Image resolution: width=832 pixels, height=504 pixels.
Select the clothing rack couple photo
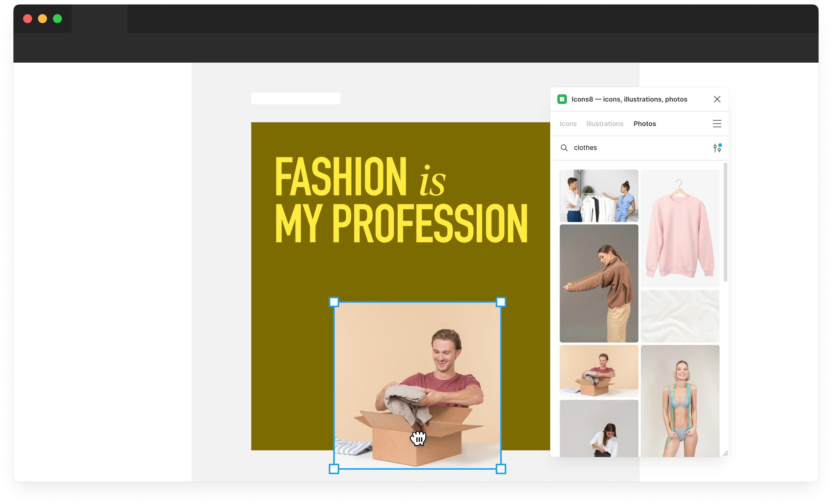click(599, 196)
